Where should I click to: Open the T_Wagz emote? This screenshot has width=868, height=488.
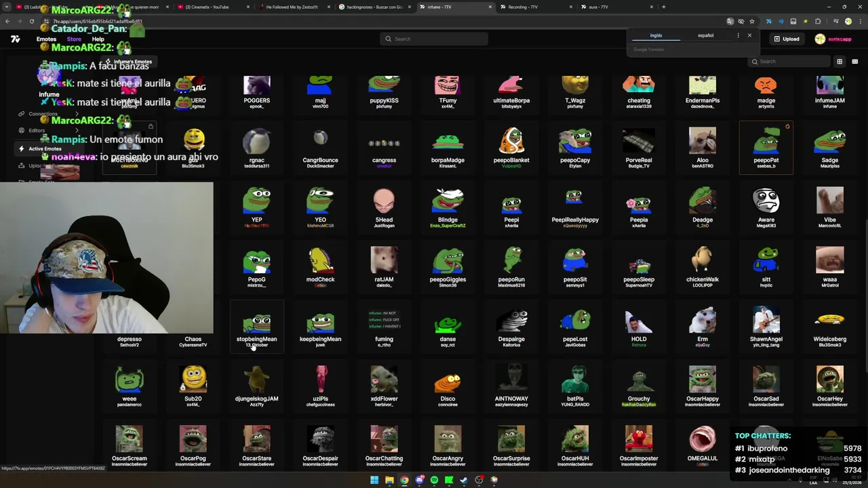tap(575, 92)
